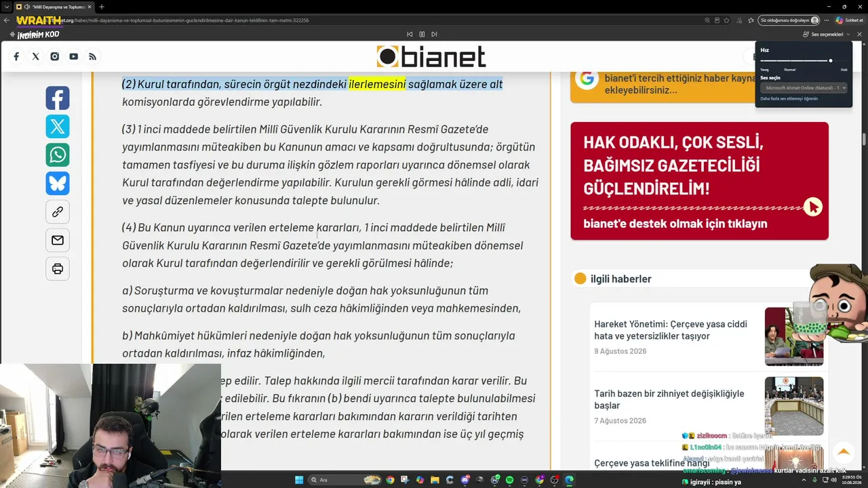Viewport: 868px width, 488px height.
Task: Open File Explorer from the taskbar
Action: pyautogui.click(x=435, y=480)
